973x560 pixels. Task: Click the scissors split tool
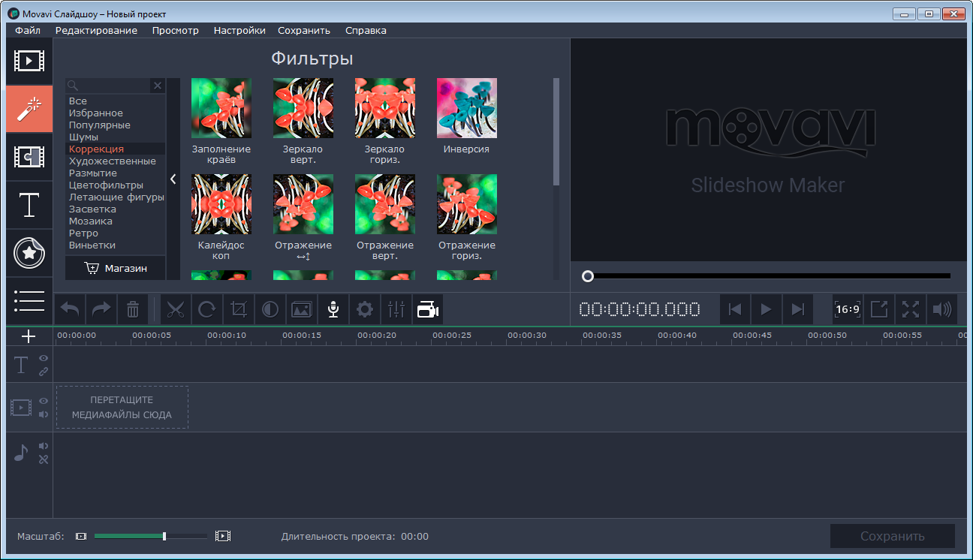(176, 309)
